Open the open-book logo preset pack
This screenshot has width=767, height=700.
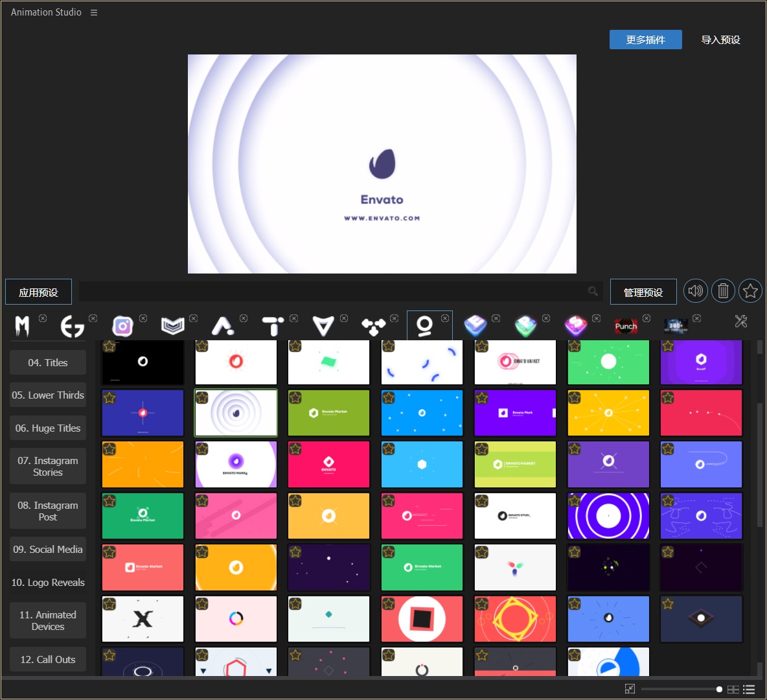coord(173,326)
